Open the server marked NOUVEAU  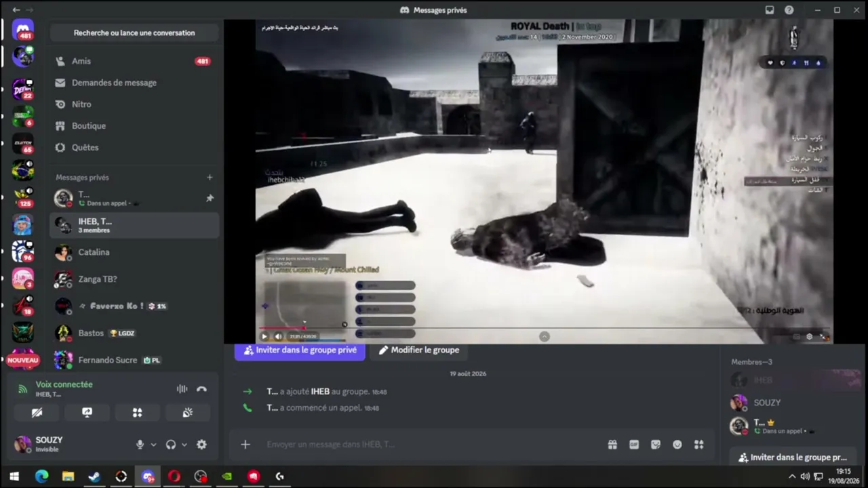point(23,360)
